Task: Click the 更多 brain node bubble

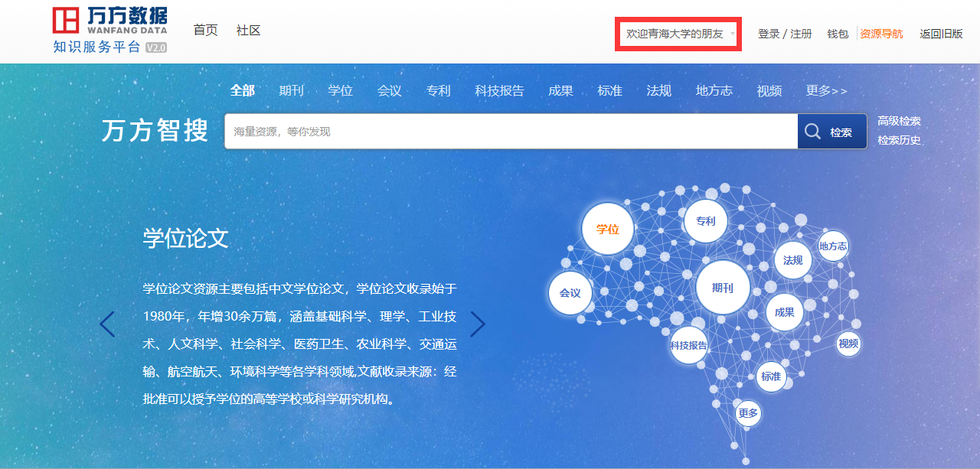Action: [x=747, y=413]
